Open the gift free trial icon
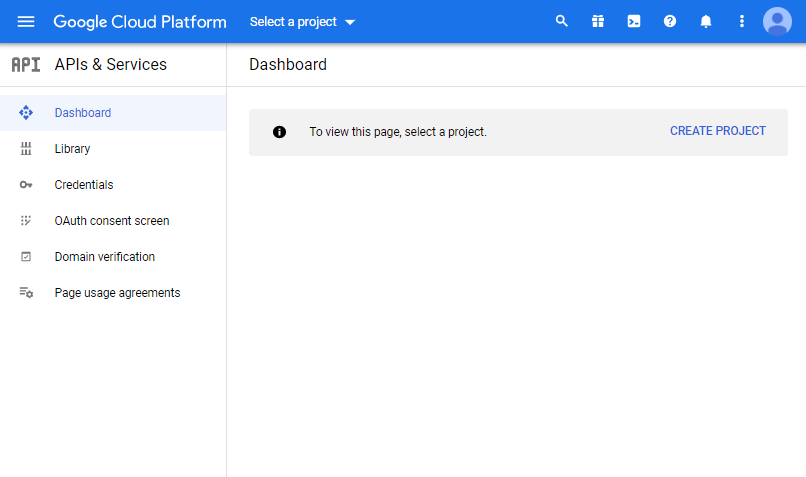The height and width of the screenshot is (477, 806). (598, 21)
